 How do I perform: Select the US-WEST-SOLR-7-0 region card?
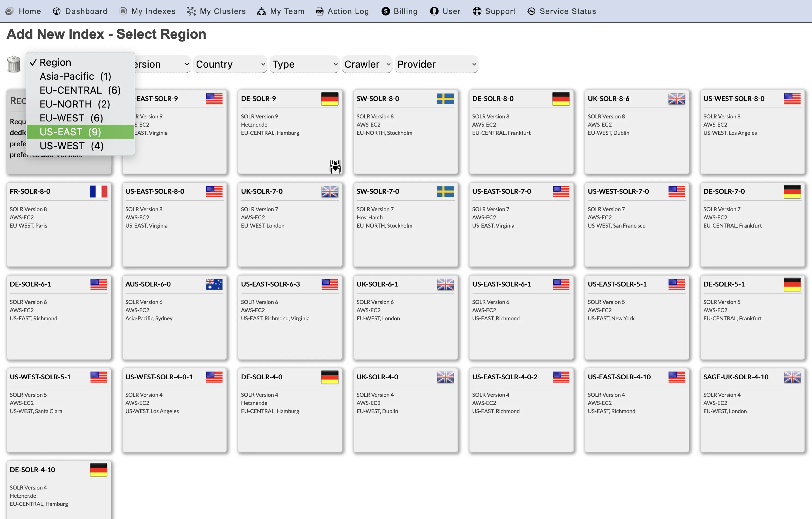point(637,224)
